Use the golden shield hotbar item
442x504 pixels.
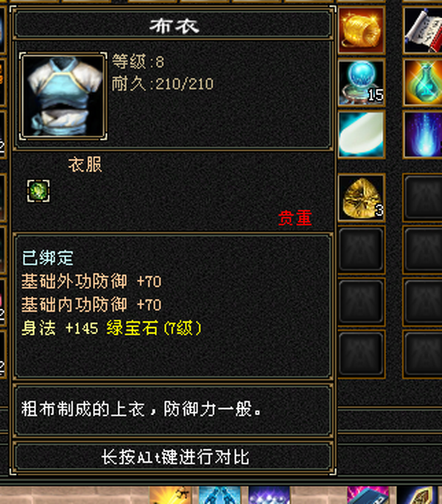tap(418, 495)
